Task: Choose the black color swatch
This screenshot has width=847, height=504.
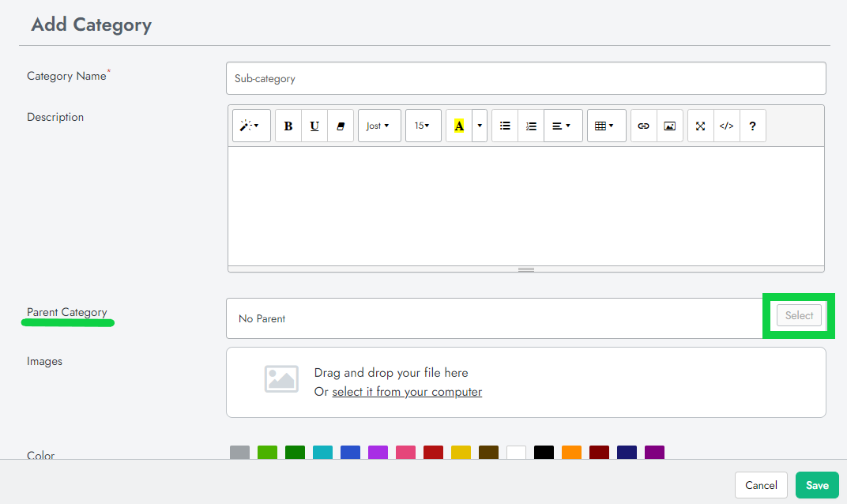Action: coord(544,453)
